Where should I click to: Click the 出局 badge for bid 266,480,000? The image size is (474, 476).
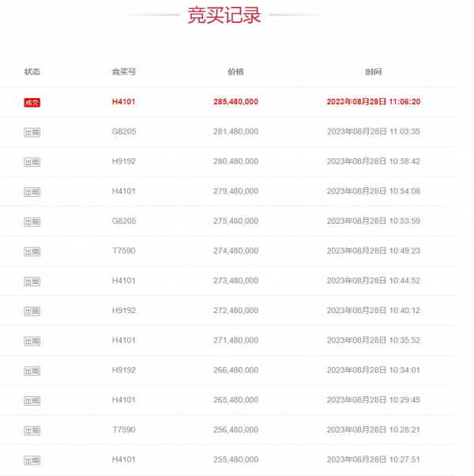point(32,371)
